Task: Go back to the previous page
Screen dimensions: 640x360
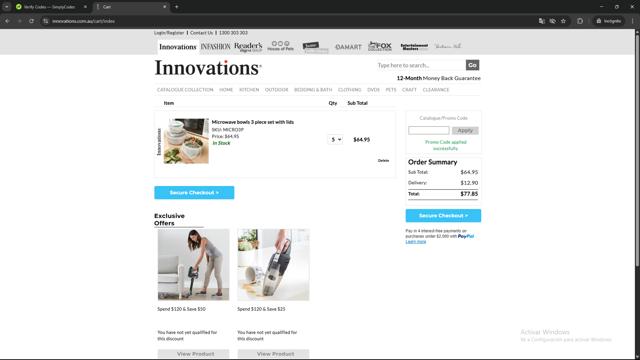Action: click(x=7, y=21)
